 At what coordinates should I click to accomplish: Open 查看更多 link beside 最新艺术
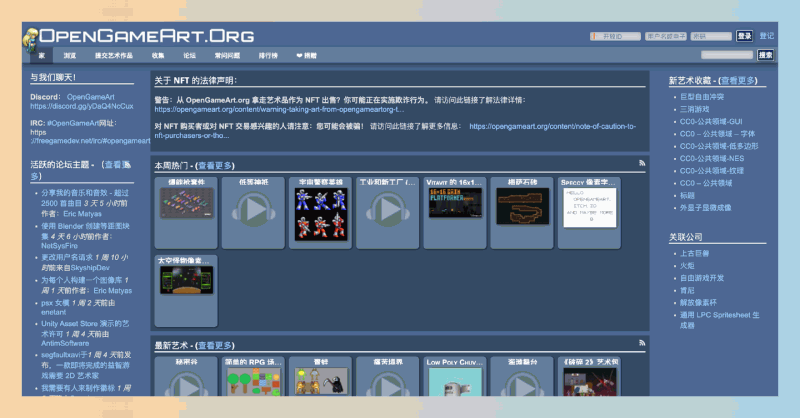[x=215, y=345]
